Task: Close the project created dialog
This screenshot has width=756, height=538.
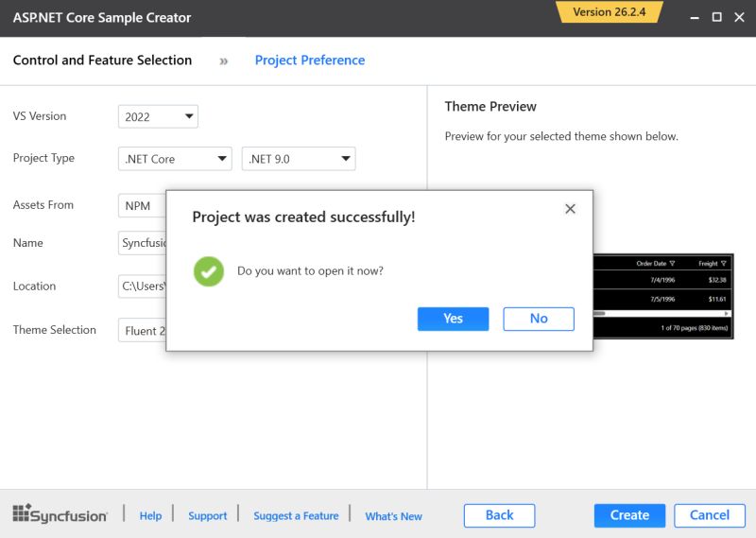Action: [570, 209]
